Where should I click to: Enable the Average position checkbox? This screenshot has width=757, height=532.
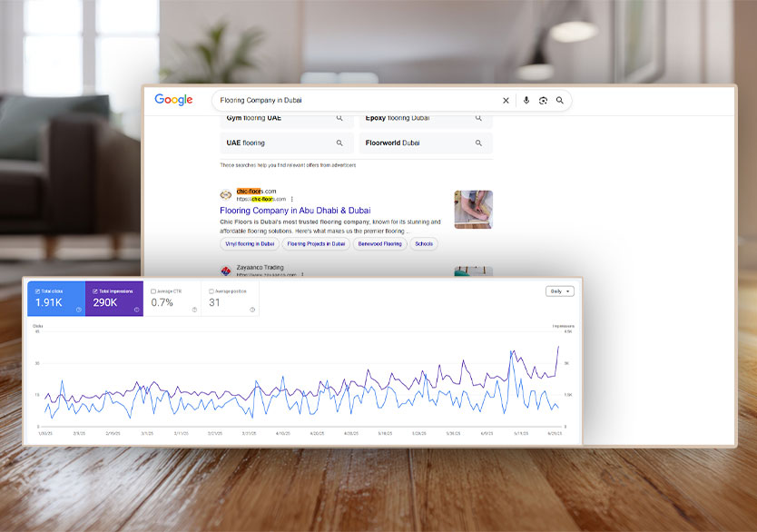[x=211, y=291]
